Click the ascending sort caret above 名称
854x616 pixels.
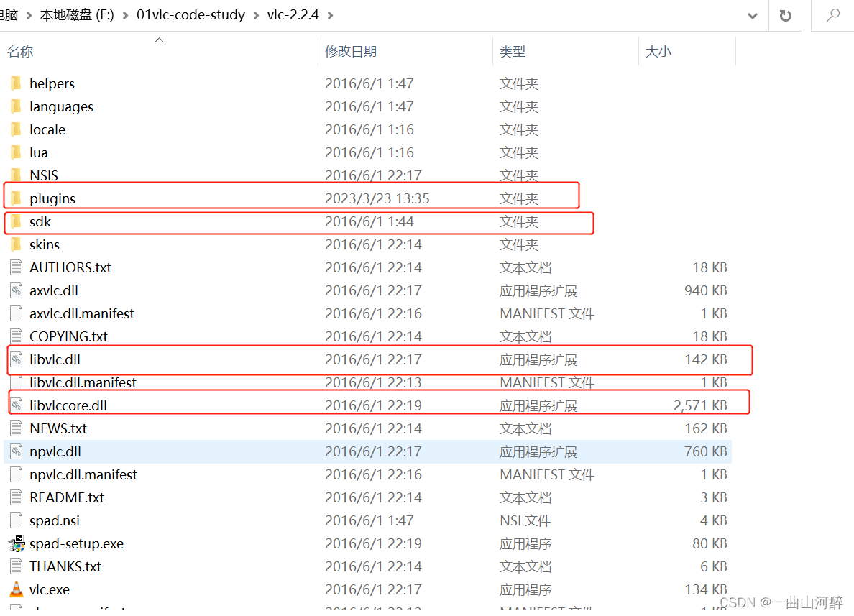(x=159, y=40)
